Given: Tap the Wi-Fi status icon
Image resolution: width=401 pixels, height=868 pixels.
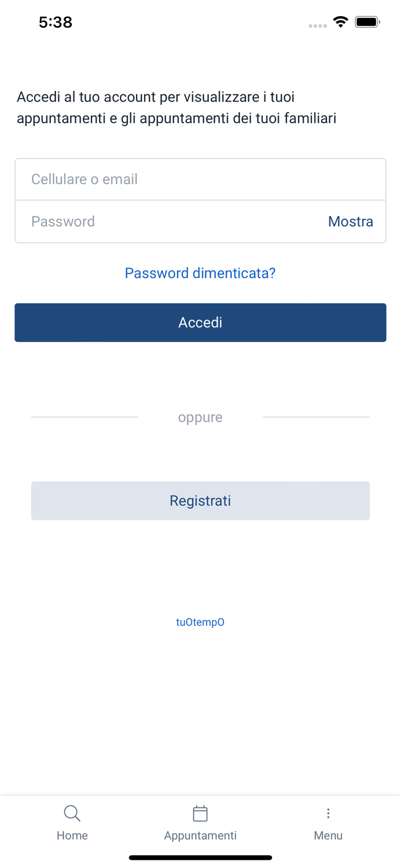Looking at the screenshot, I should click(341, 22).
